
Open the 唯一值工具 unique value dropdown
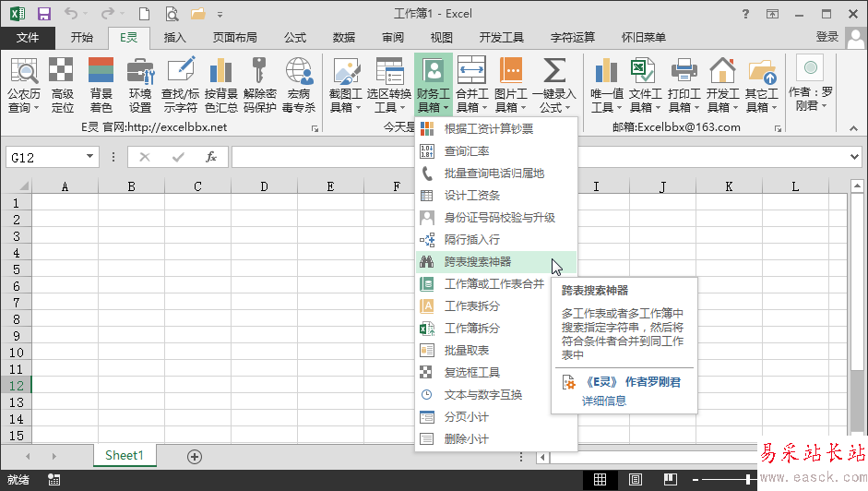[x=607, y=85]
